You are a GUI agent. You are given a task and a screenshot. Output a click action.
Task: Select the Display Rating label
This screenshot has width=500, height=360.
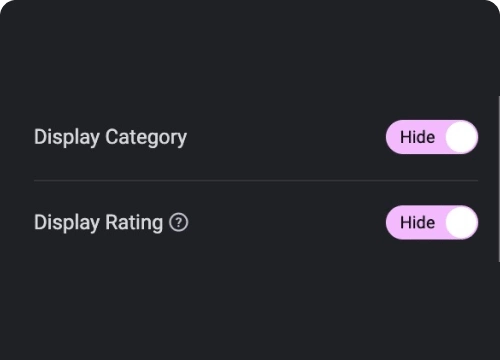pyautogui.click(x=99, y=223)
